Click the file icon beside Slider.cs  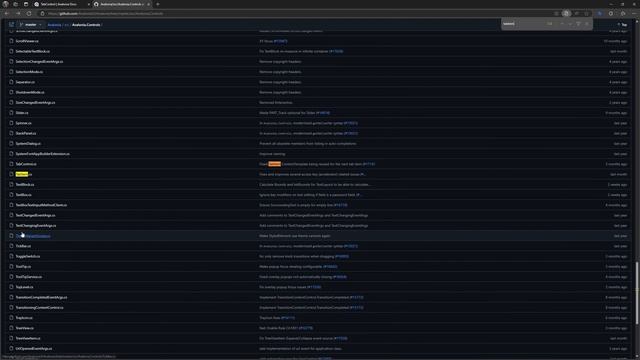(11, 113)
